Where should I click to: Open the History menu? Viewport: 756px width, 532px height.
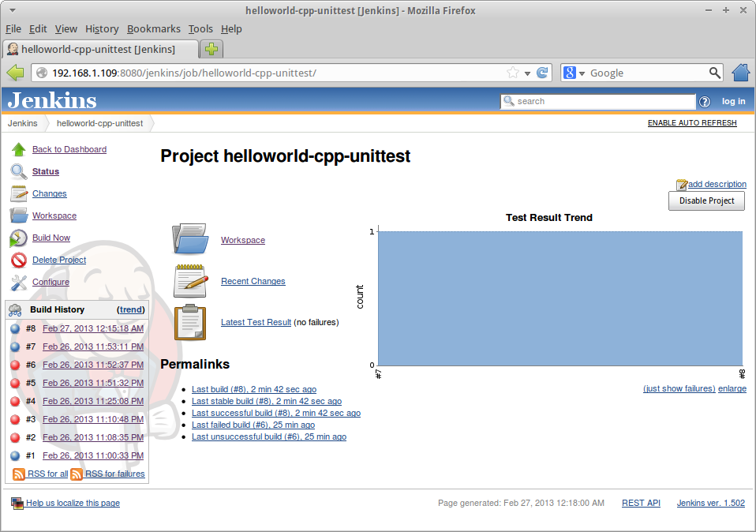[x=102, y=29]
